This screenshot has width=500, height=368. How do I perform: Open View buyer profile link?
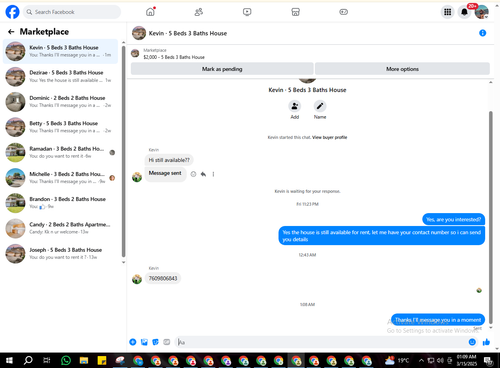pos(329,137)
